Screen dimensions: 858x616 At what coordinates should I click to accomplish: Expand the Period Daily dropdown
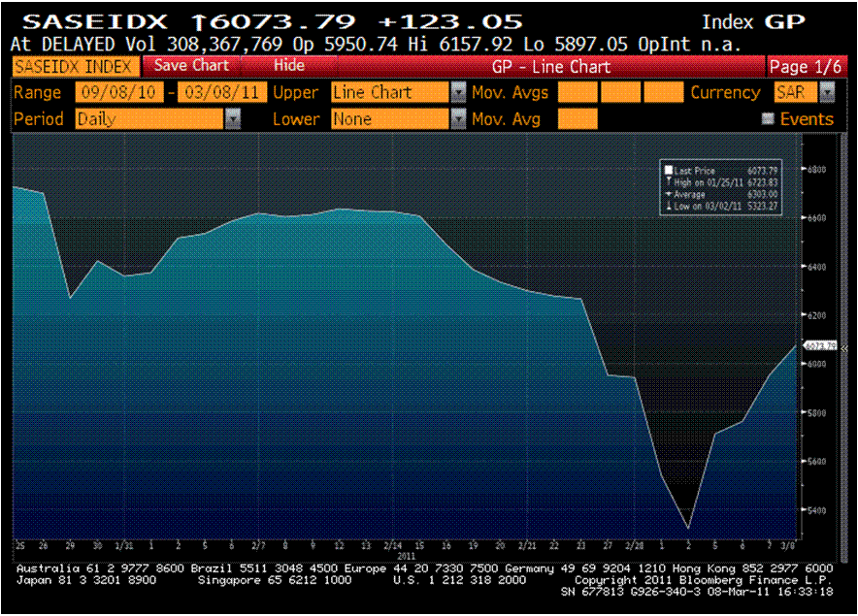click(233, 119)
